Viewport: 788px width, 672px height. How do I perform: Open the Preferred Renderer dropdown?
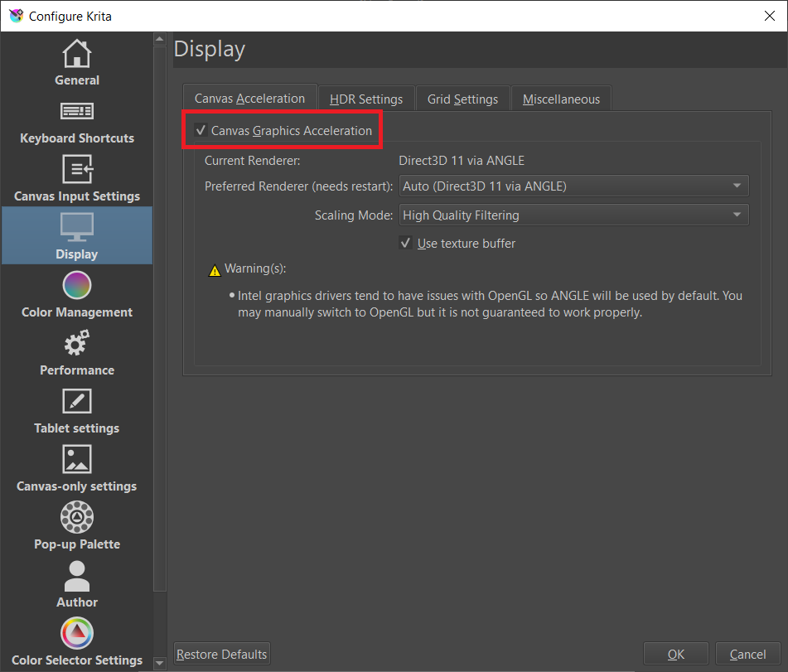(x=574, y=186)
